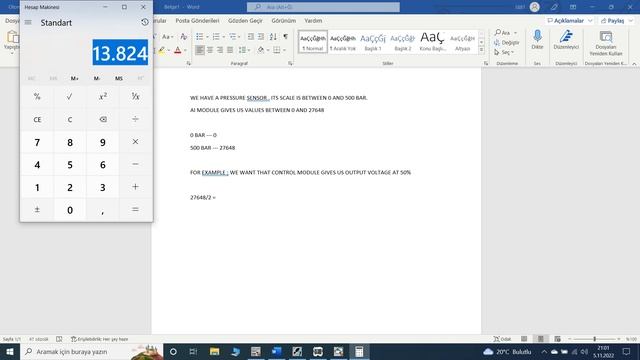Click the calculator backspace key
Image resolution: width=640 pixels, height=360 pixels.
click(103, 119)
